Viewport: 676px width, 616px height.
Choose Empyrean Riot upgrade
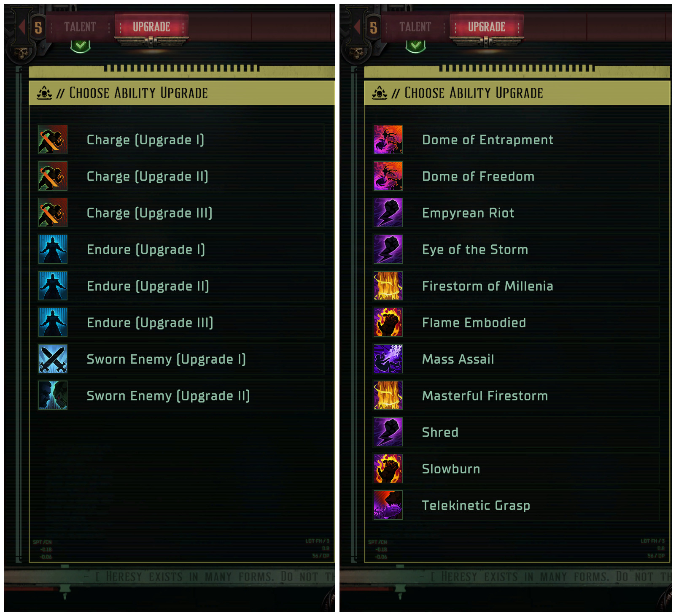517,213
